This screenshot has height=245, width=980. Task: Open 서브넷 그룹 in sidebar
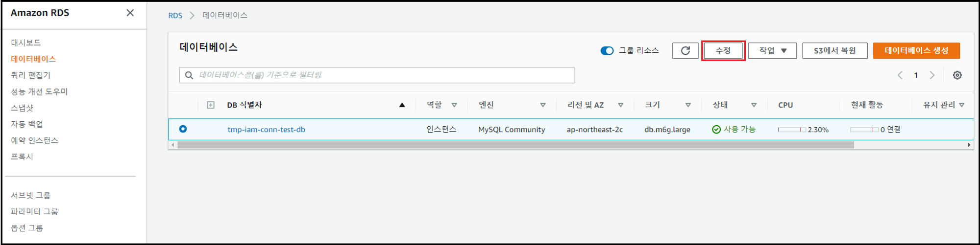(x=31, y=195)
